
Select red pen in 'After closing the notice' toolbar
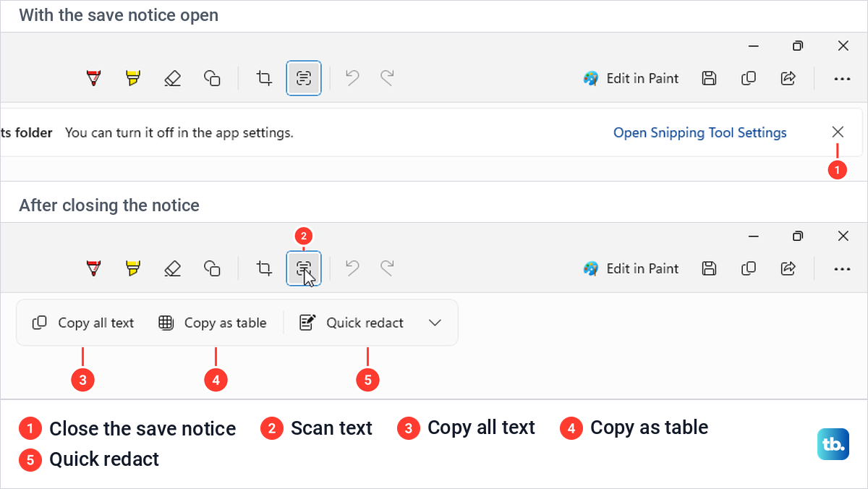[93, 268]
